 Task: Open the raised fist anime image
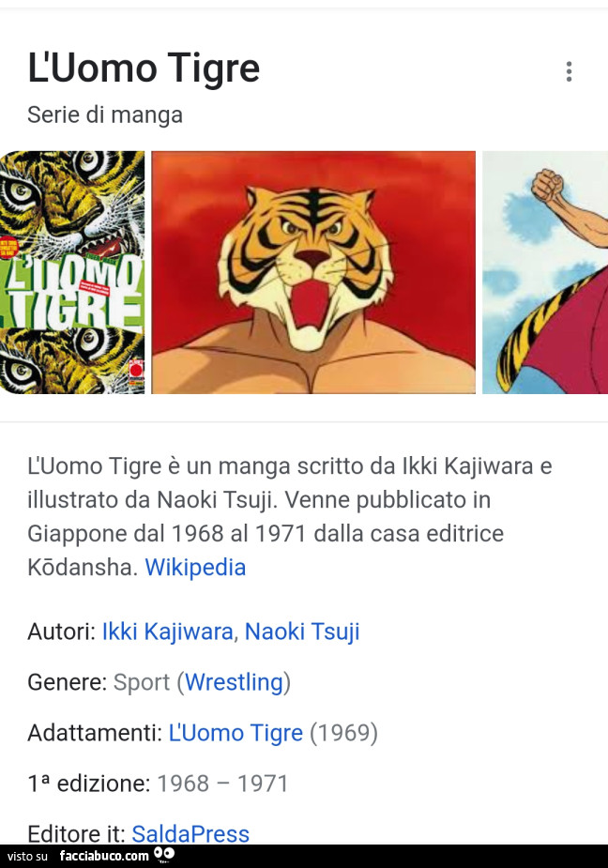[545, 272]
